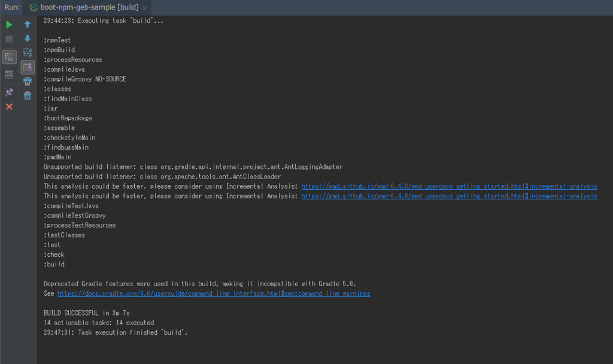Click the ':processTestResources' line
This screenshot has width=613, height=364.
pyautogui.click(x=80, y=226)
